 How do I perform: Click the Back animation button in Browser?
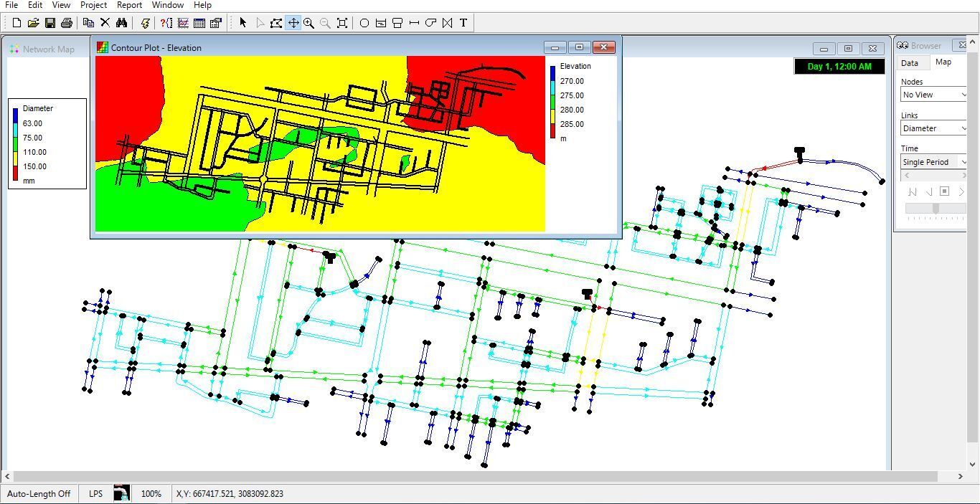(x=929, y=191)
